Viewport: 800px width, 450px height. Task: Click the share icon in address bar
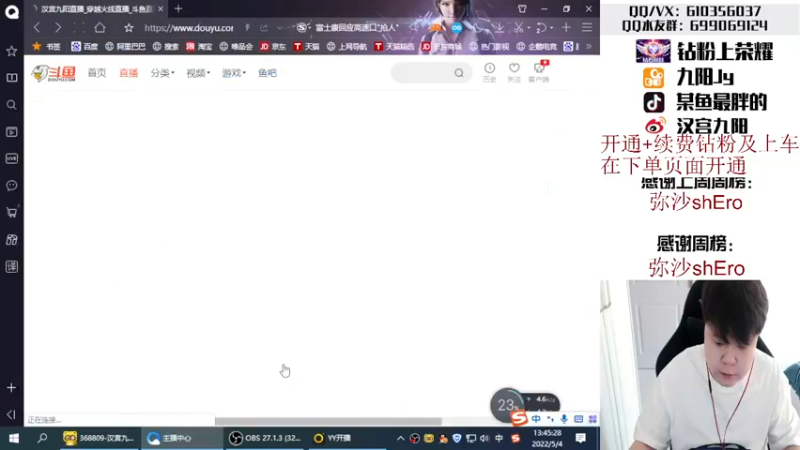pyautogui.click(x=264, y=28)
